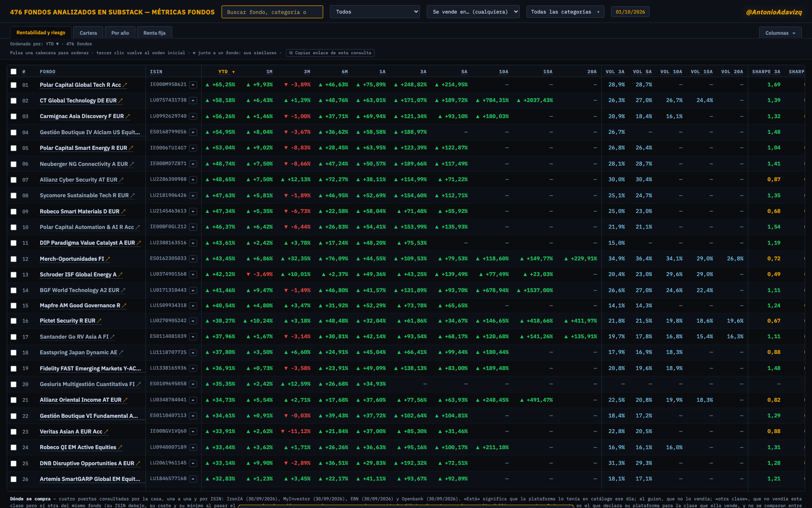
Task: Show similar funds for ISIN ES0168799056
Action: [193, 132]
